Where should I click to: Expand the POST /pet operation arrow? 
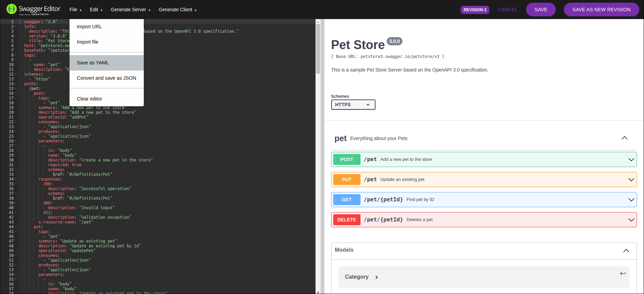click(x=631, y=159)
